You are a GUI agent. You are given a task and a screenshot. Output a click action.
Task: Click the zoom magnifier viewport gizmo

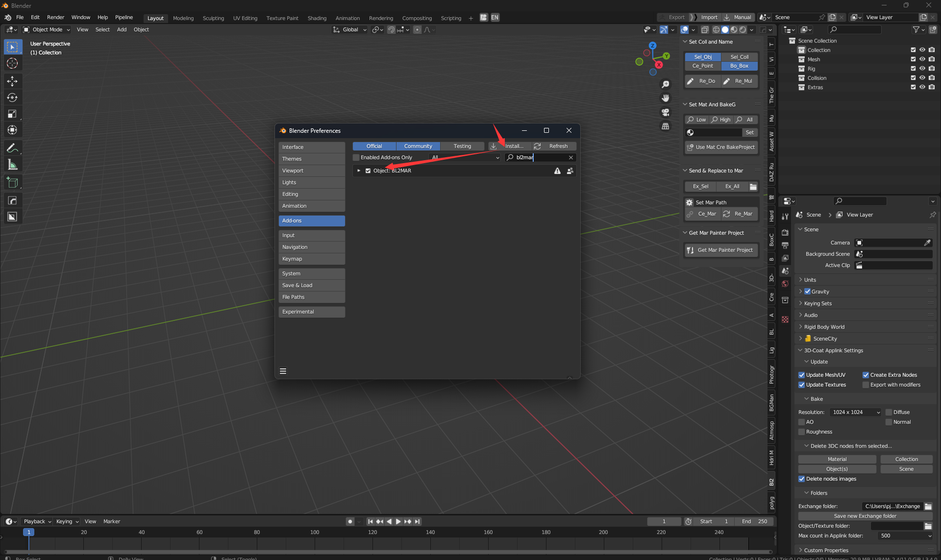[665, 84]
